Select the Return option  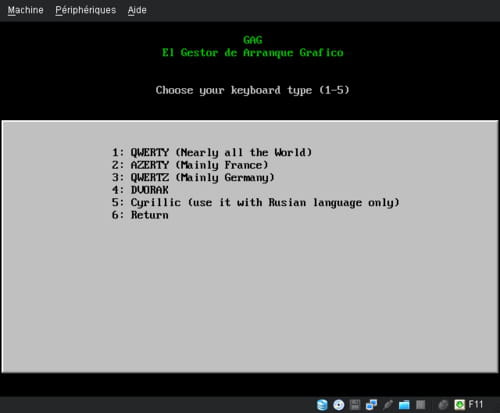click(x=140, y=215)
